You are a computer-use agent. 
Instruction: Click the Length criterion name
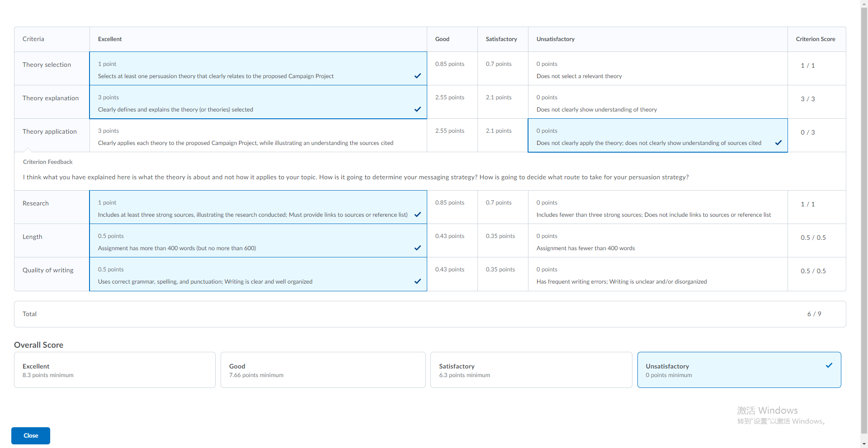pyautogui.click(x=33, y=237)
